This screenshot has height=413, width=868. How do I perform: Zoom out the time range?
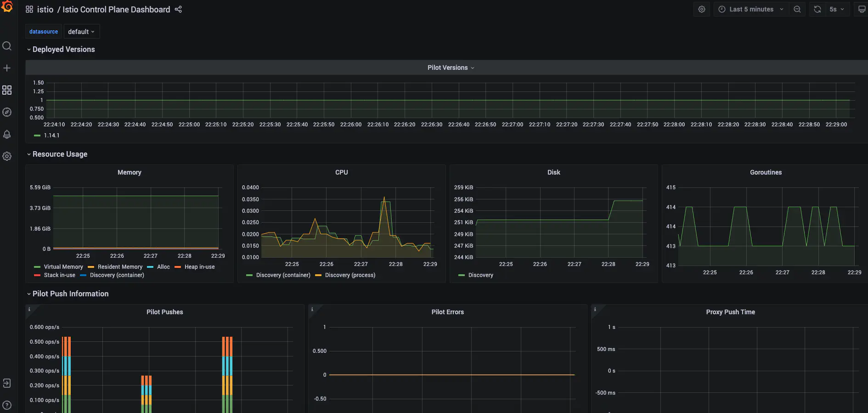[797, 9]
